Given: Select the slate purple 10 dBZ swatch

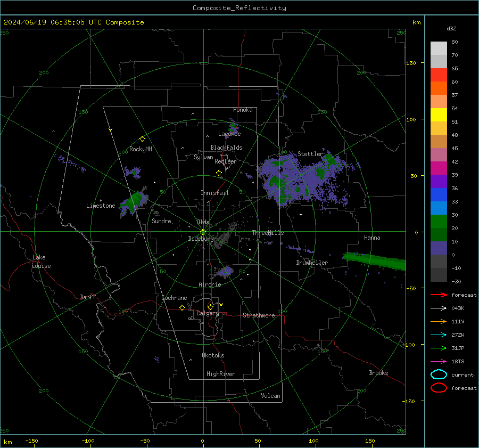Looking at the screenshot, I should (x=439, y=248).
